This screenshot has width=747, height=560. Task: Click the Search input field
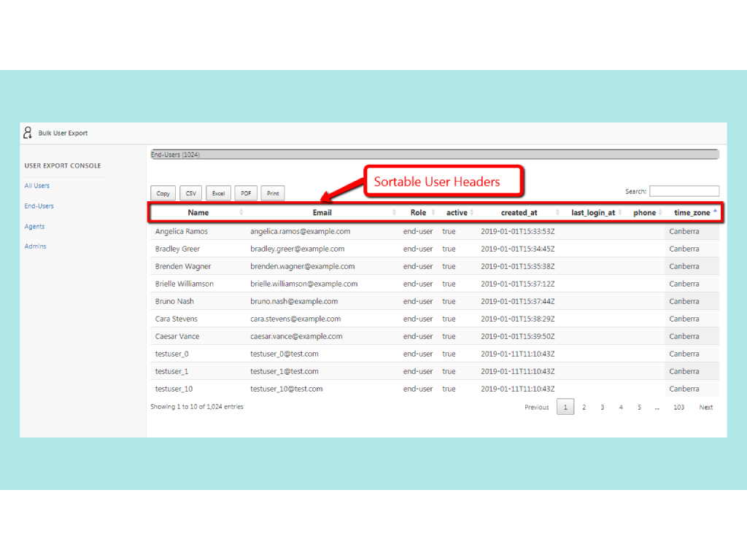pyautogui.click(x=684, y=191)
